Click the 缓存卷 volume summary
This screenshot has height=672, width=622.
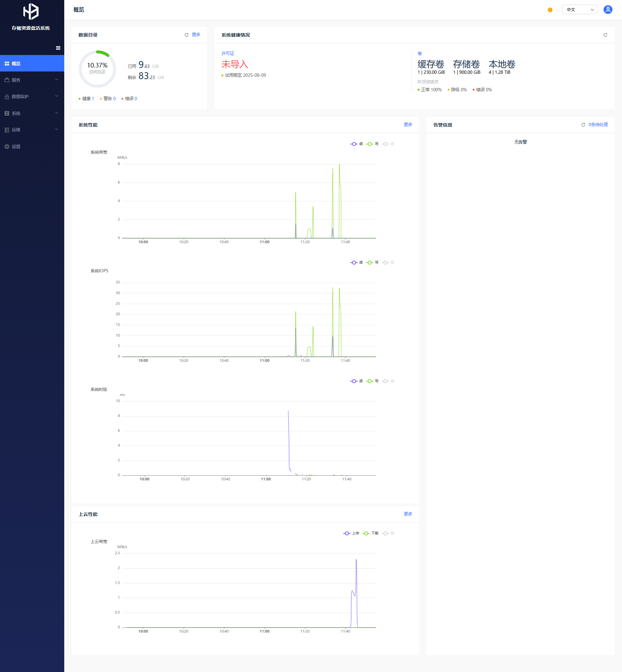point(431,67)
